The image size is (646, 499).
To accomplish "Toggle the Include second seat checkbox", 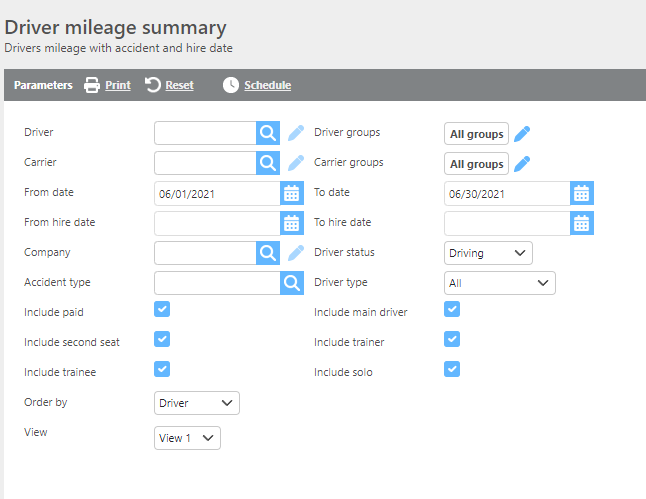I will pos(162,339).
